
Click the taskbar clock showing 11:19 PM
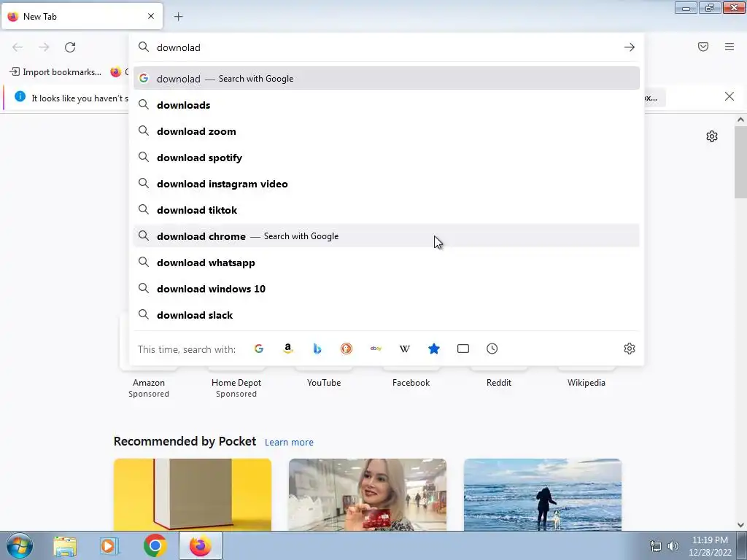[x=710, y=546]
